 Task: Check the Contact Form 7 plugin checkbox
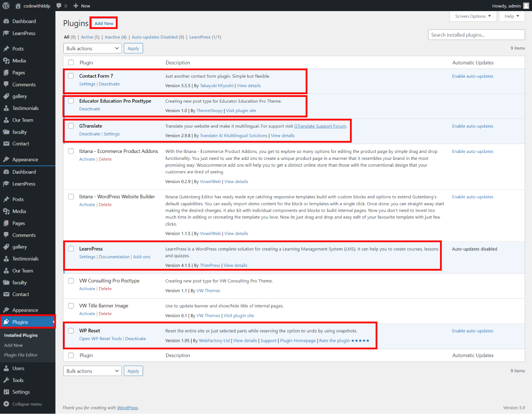(x=71, y=76)
